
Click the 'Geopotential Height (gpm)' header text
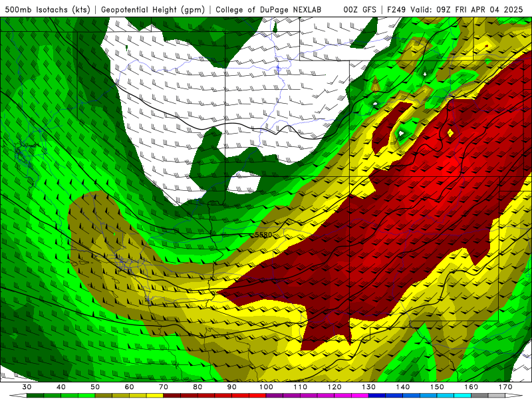(153, 9)
